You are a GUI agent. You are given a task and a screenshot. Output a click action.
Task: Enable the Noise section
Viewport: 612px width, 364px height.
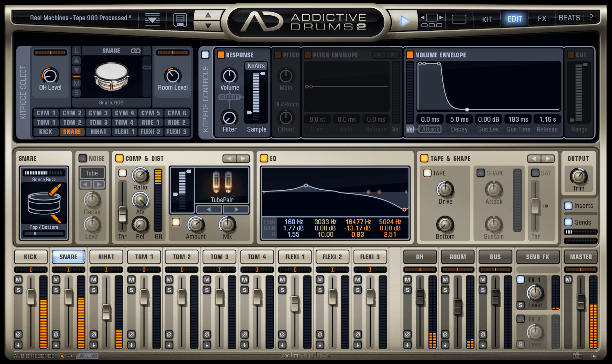(x=83, y=158)
